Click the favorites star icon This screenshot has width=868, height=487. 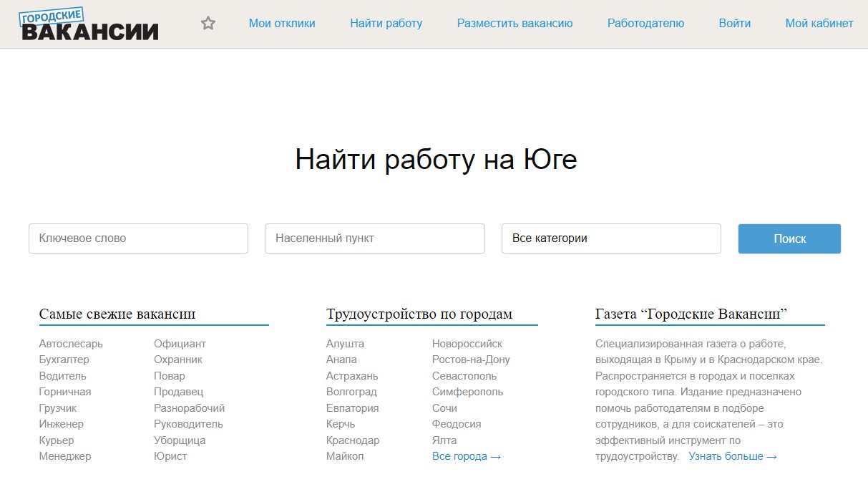click(x=208, y=23)
